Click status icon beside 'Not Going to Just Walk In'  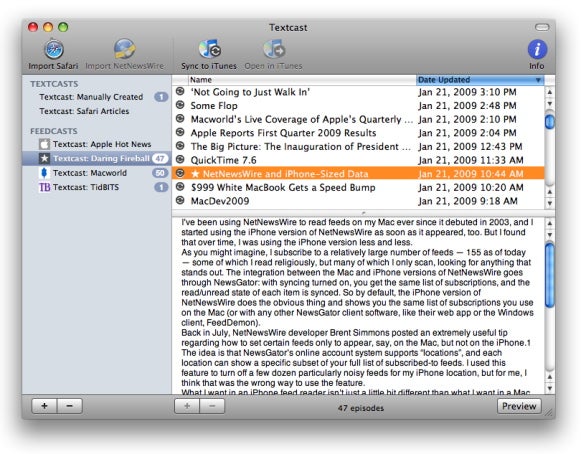point(180,91)
